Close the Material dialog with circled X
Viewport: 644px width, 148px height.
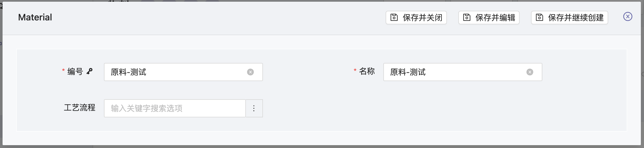pyautogui.click(x=628, y=17)
